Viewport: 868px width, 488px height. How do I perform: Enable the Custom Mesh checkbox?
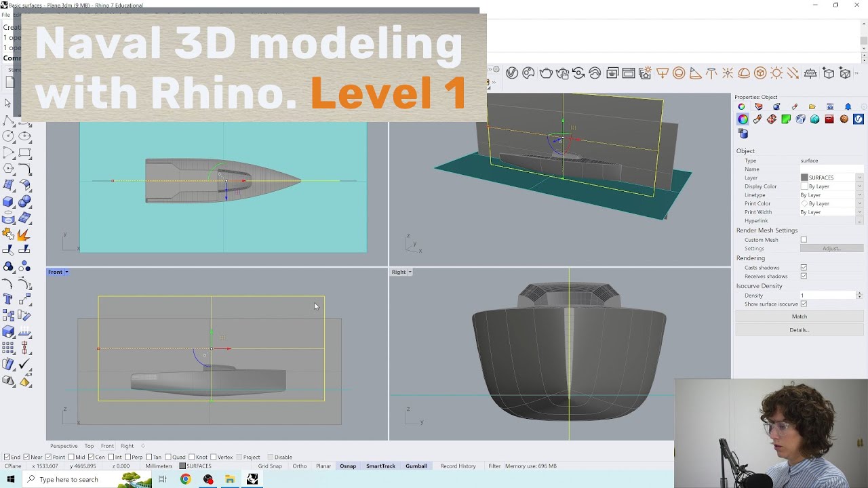pos(804,240)
